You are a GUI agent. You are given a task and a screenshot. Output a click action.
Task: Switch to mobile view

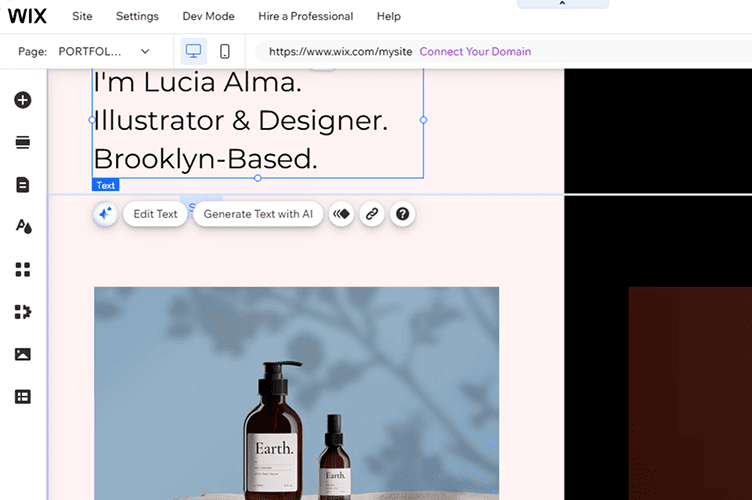pyautogui.click(x=225, y=51)
